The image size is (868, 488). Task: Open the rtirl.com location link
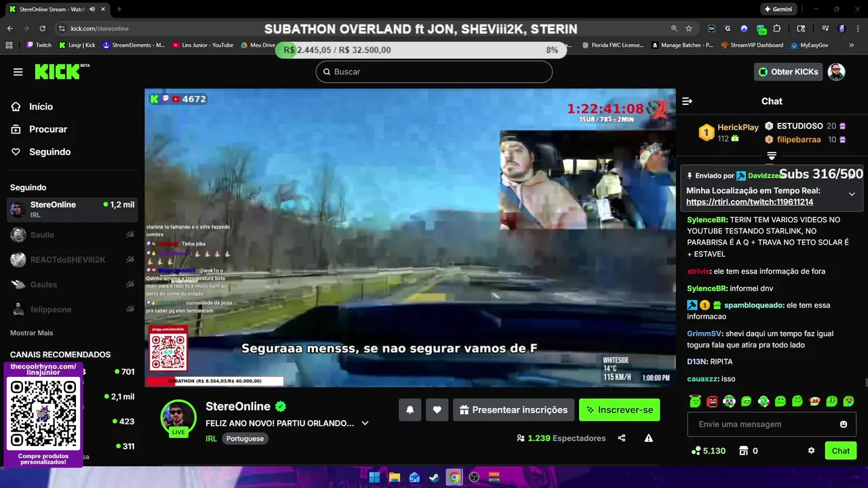(x=749, y=202)
